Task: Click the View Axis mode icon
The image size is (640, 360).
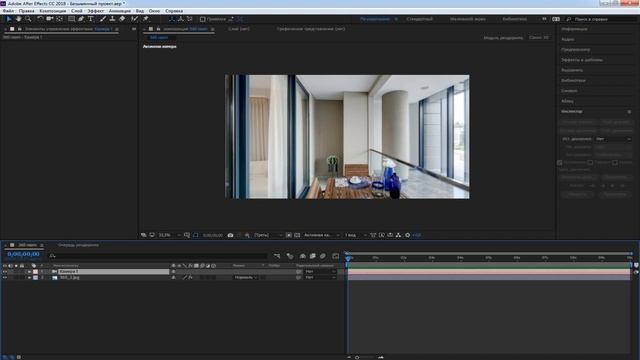Action: (189, 19)
